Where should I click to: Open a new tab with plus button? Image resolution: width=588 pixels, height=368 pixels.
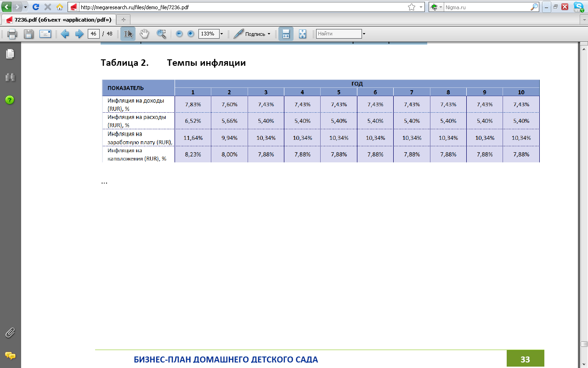point(124,20)
